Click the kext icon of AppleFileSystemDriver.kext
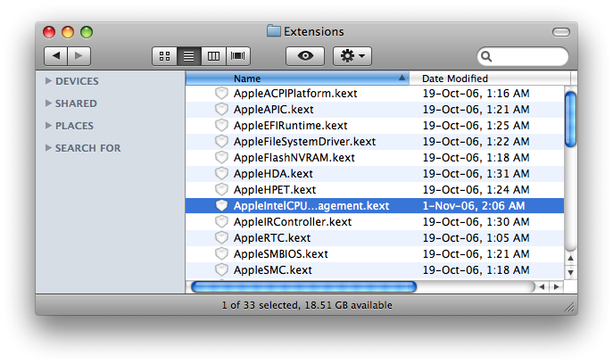Viewport: 613px width, 364px height. point(221,141)
